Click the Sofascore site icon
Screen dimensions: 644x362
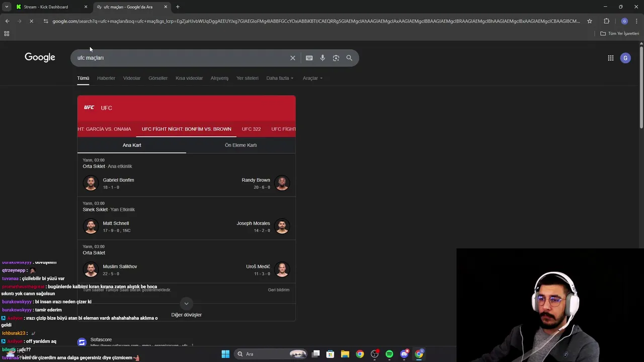click(82, 342)
